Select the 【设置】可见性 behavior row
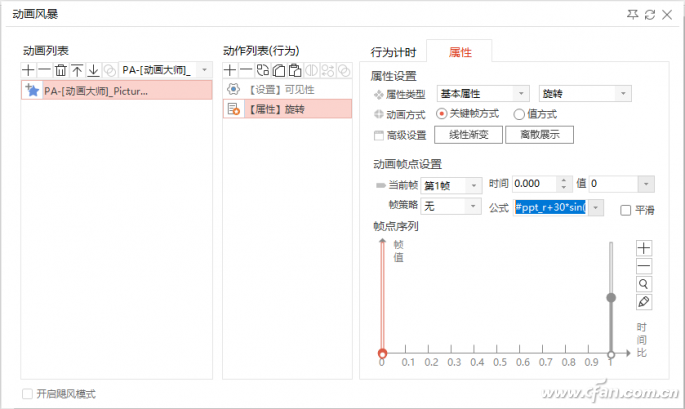The width and height of the screenshot is (685, 409). 287,90
